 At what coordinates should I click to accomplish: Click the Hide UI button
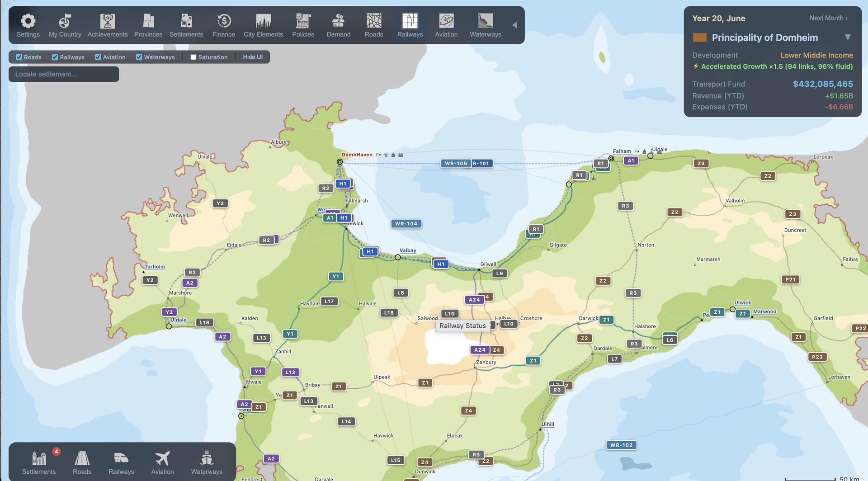point(253,57)
